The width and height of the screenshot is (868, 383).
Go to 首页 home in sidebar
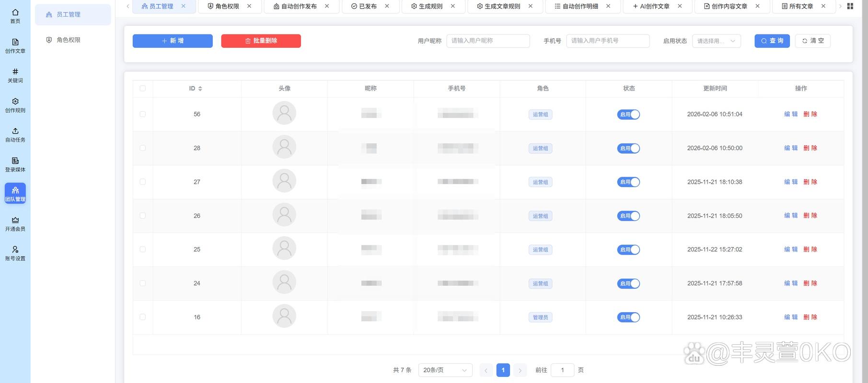pos(15,16)
